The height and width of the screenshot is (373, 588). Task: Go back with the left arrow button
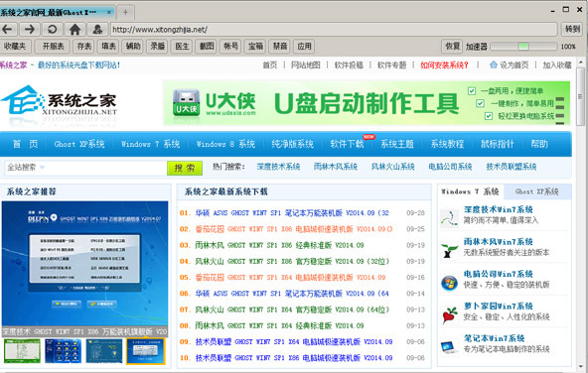click(x=8, y=29)
